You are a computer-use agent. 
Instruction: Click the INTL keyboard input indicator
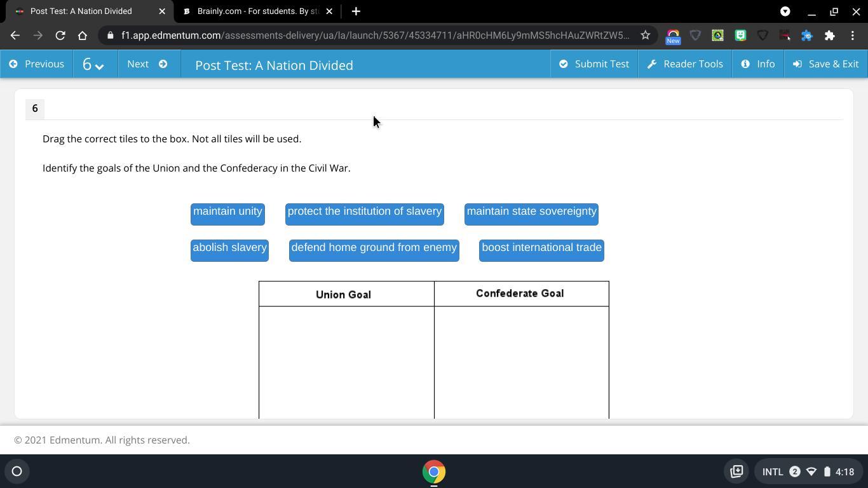pos(773,471)
